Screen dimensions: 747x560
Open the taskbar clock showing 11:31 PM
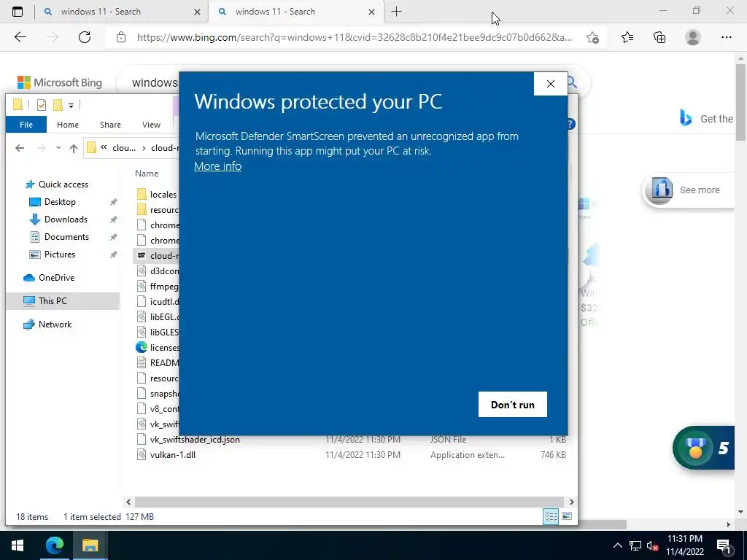684,545
